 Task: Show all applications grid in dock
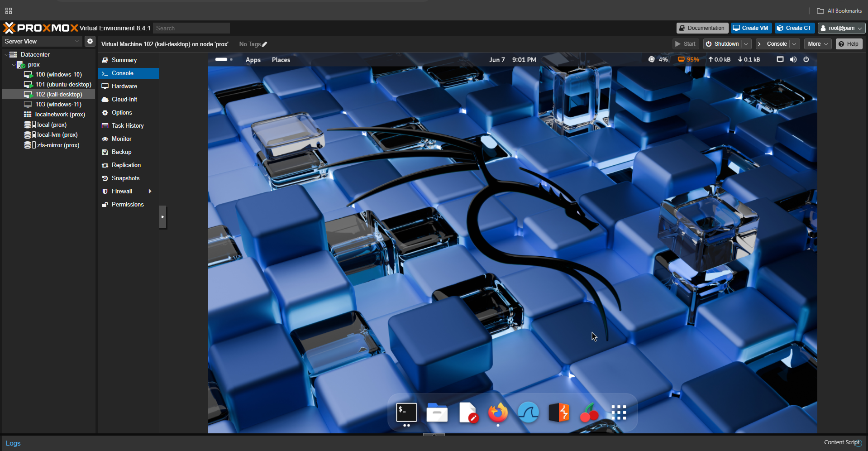point(619,413)
